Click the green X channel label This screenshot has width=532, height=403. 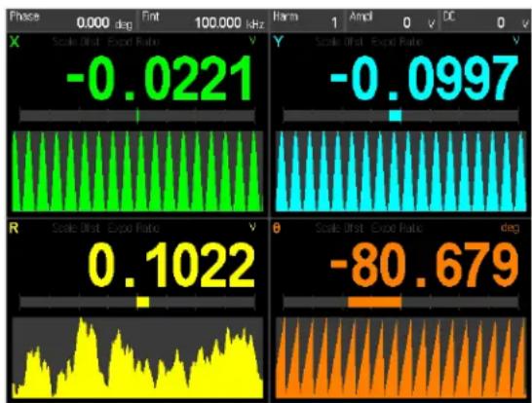click(x=15, y=42)
